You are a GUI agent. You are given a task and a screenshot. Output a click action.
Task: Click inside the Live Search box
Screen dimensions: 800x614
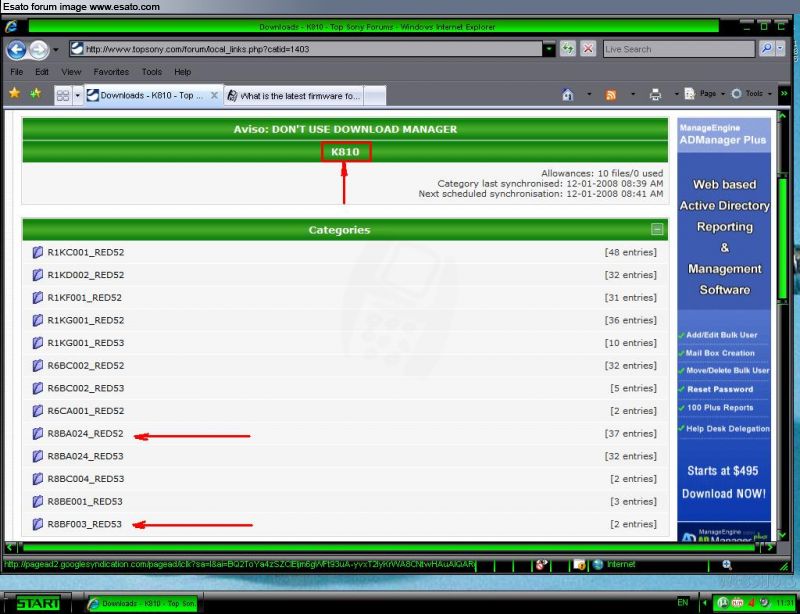[x=679, y=49]
